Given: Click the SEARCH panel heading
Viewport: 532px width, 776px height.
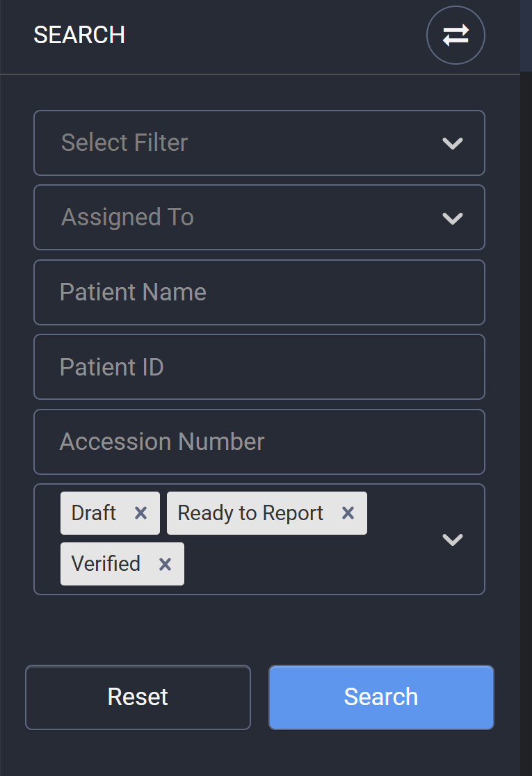Looking at the screenshot, I should (79, 35).
